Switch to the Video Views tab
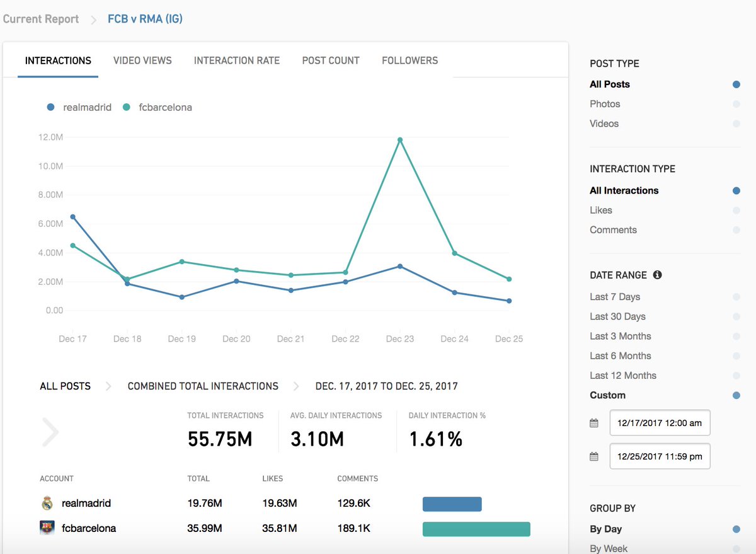The image size is (756, 554). pos(142,61)
